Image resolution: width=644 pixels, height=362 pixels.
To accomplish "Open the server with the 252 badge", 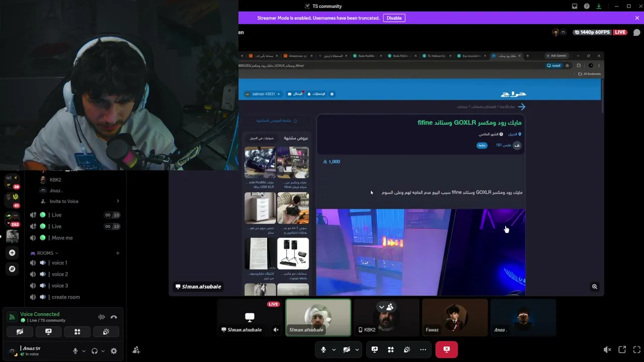I will 12,218.
